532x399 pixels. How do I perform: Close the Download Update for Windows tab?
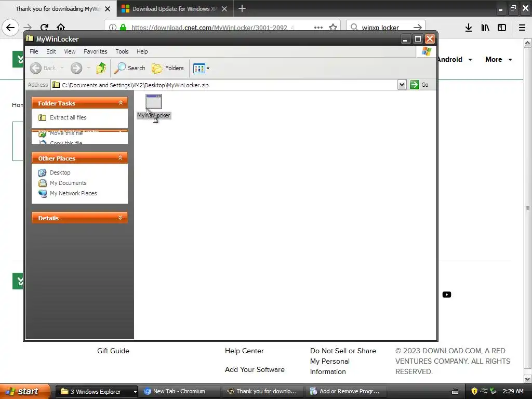pyautogui.click(x=224, y=9)
